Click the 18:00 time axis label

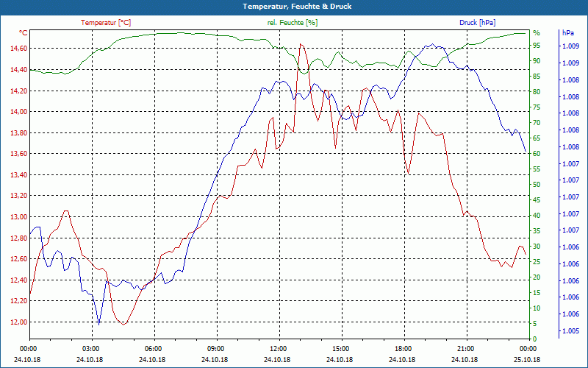click(x=402, y=348)
